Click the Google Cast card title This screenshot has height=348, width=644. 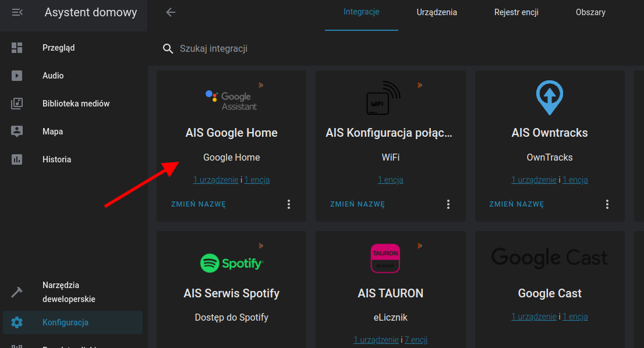550,293
